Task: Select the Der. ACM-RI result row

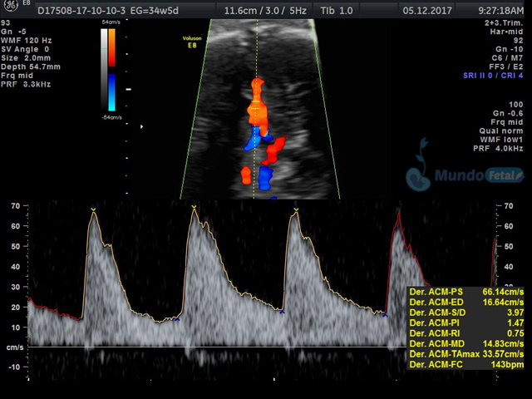Action: pyautogui.click(x=466, y=332)
